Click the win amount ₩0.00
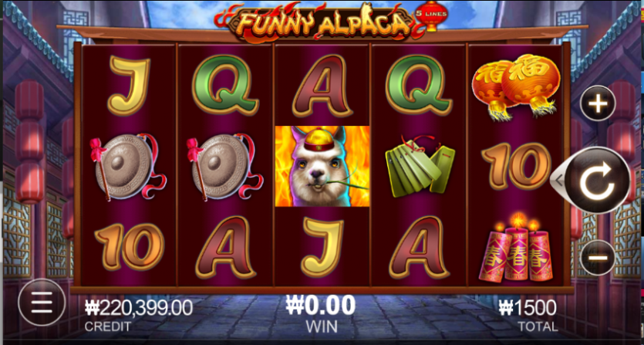The width and height of the screenshot is (644, 345). pos(321,306)
